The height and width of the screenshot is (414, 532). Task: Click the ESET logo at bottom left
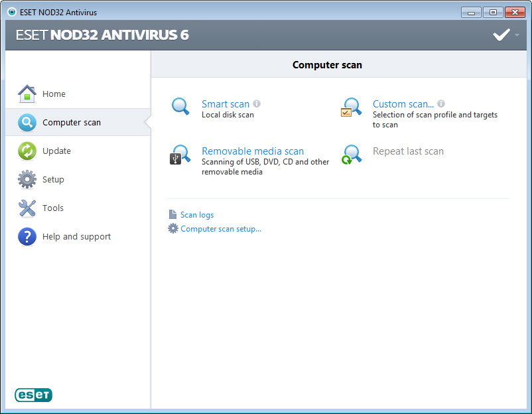click(34, 395)
